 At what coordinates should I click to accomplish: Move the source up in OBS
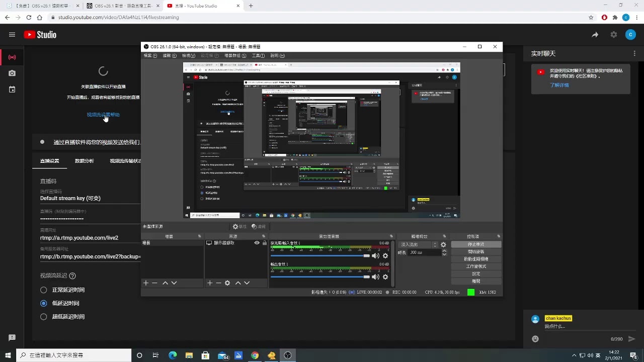click(238, 283)
